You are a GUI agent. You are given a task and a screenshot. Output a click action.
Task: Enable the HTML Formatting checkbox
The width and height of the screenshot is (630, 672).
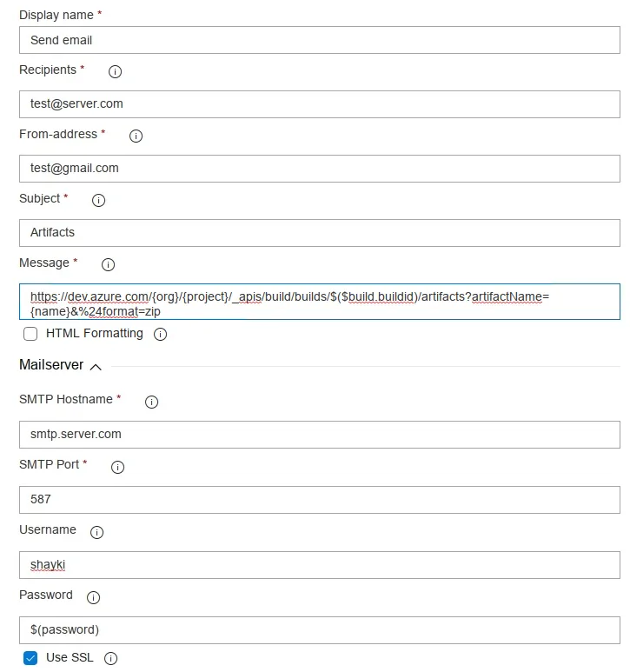point(30,334)
